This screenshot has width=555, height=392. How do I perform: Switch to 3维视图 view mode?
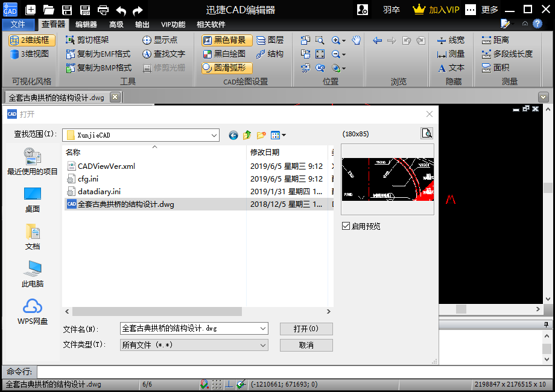tap(30, 54)
